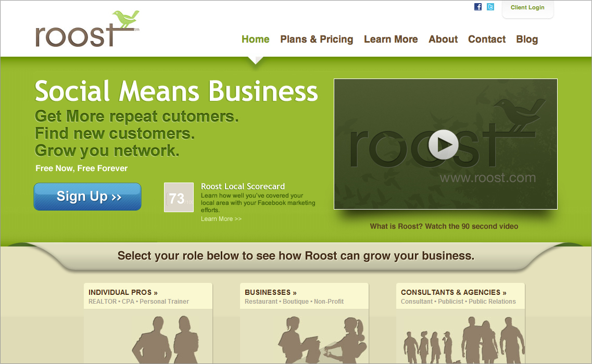Screen dimensions: 592x364
Task: Click the Consultants & Agencies silhouette image
Action: [463, 340]
